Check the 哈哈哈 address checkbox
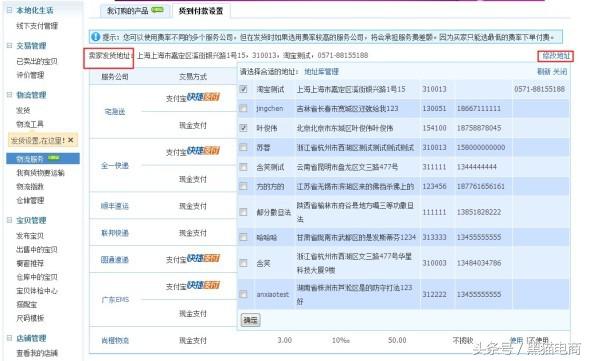The height and width of the screenshot is (361, 590). (x=244, y=237)
